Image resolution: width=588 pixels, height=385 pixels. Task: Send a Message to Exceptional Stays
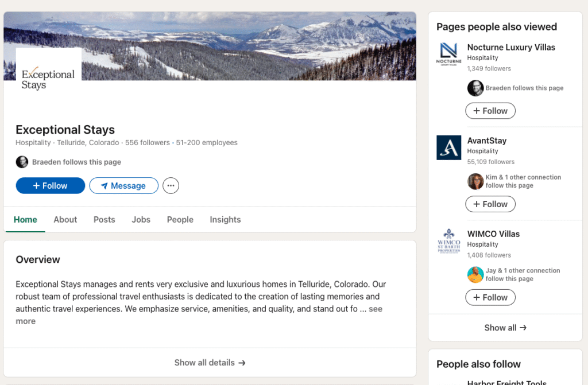tap(123, 186)
